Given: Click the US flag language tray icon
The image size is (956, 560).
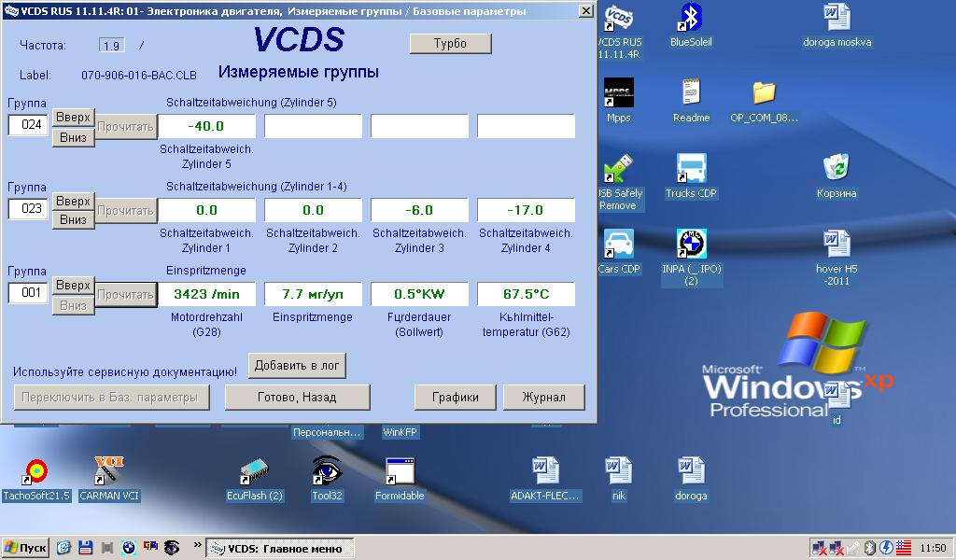Looking at the screenshot, I should [903, 548].
